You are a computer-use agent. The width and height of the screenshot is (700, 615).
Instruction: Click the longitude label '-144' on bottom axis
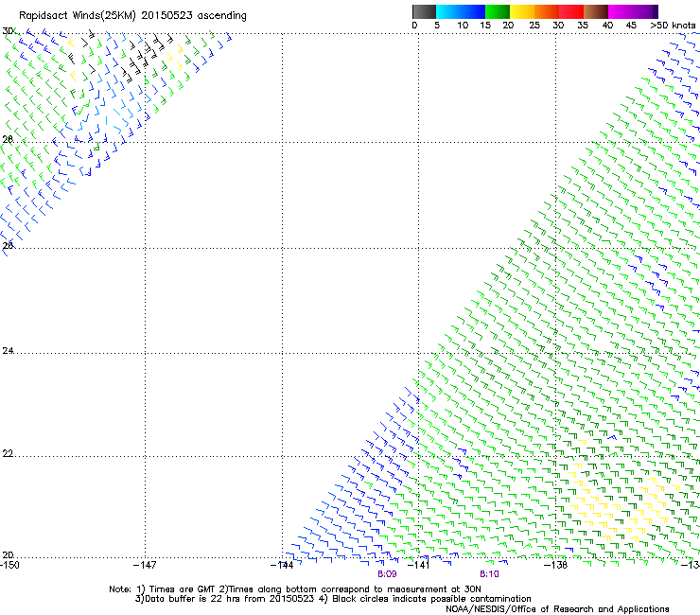point(282,565)
